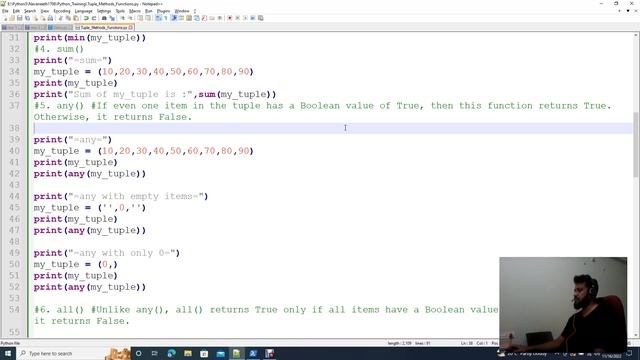Click Run a Macro Multiple Times icon
The image size is (640, 360).
[253, 18]
